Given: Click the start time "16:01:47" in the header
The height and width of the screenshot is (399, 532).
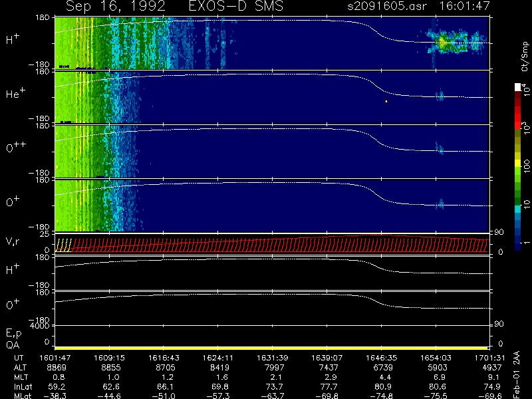Looking at the screenshot, I should click(464, 6).
